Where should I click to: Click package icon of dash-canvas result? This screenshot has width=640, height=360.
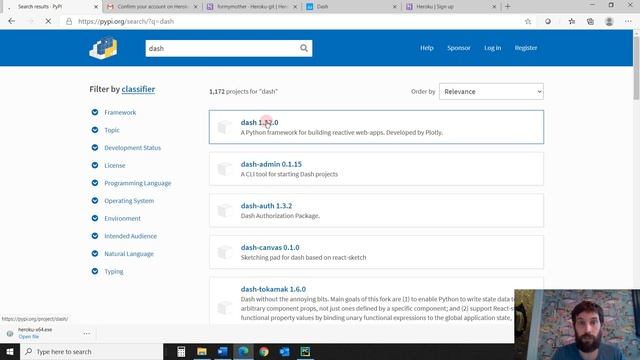[x=224, y=252]
